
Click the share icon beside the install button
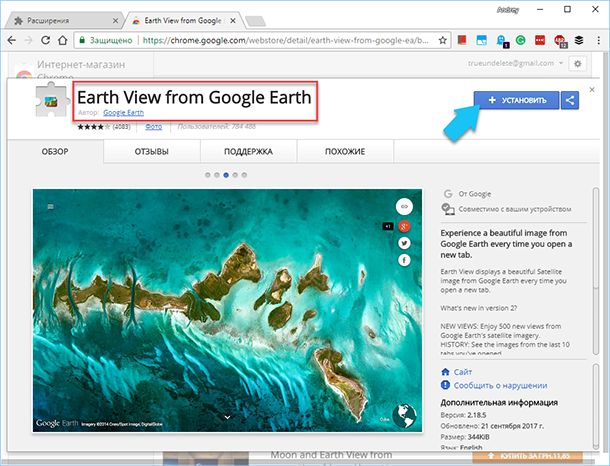click(x=569, y=100)
